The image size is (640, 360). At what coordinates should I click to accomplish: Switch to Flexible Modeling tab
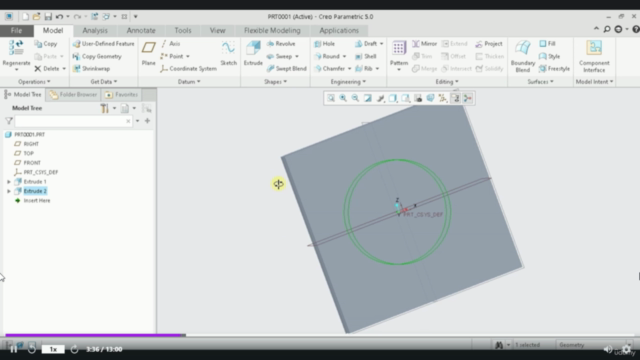pos(272,31)
